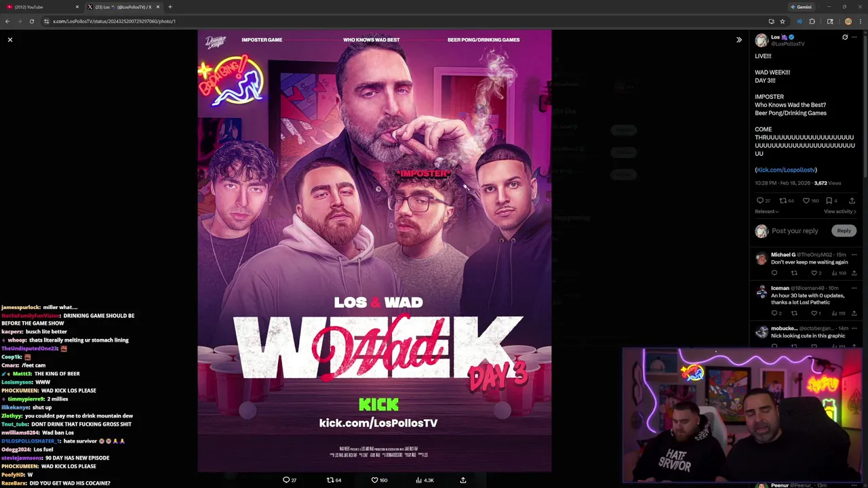Viewport: 868px width, 488px height.
Task: Click the address bar URL field
Action: (407, 21)
